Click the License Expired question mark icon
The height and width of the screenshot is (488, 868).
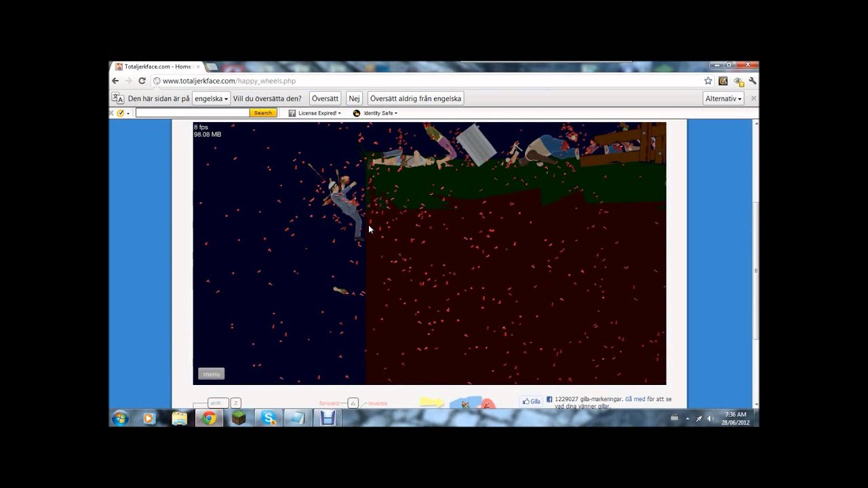[x=292, y=113]
